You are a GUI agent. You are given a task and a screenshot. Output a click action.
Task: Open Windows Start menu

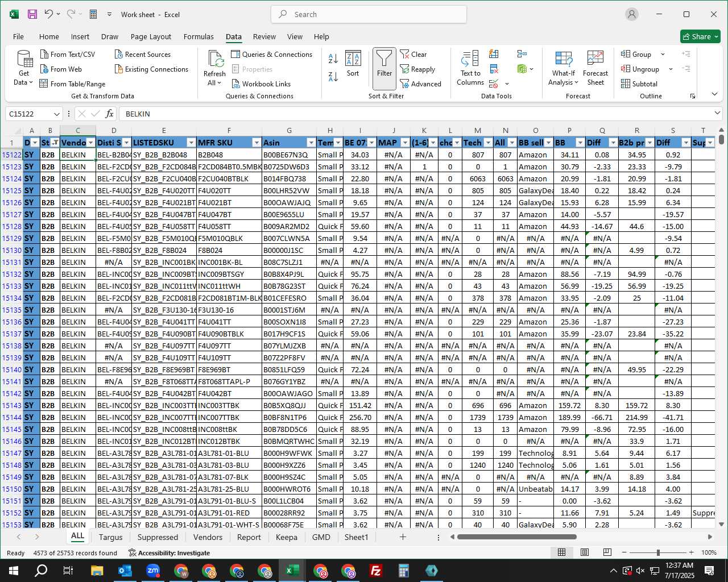pos(14,571)
